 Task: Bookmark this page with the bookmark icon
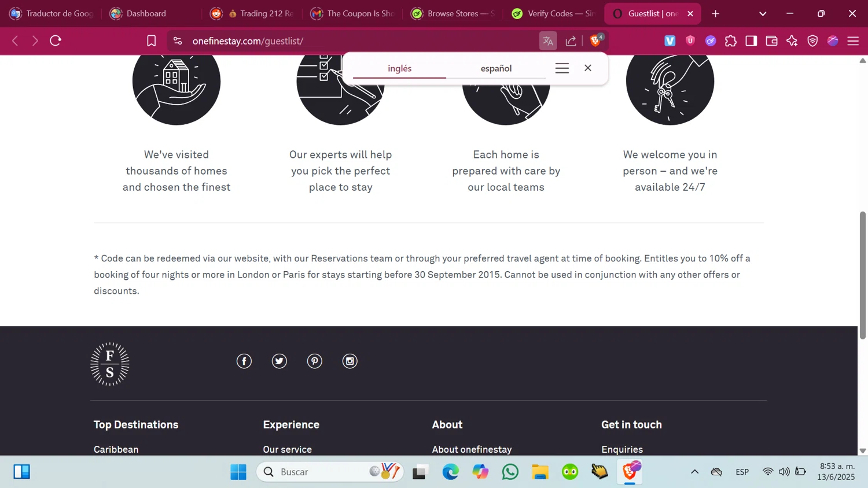(152, 41)
